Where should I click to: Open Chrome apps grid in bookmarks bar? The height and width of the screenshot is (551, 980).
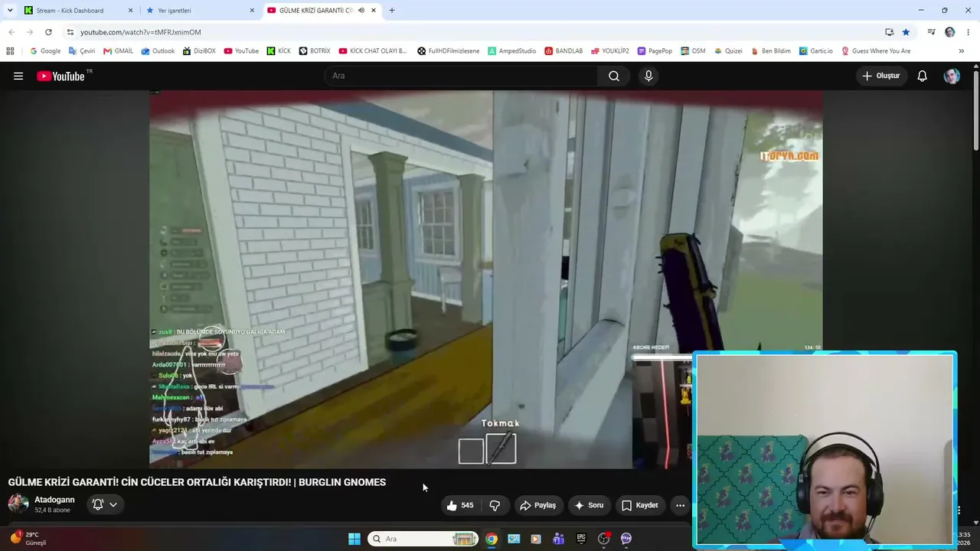(x=10, y=51)
